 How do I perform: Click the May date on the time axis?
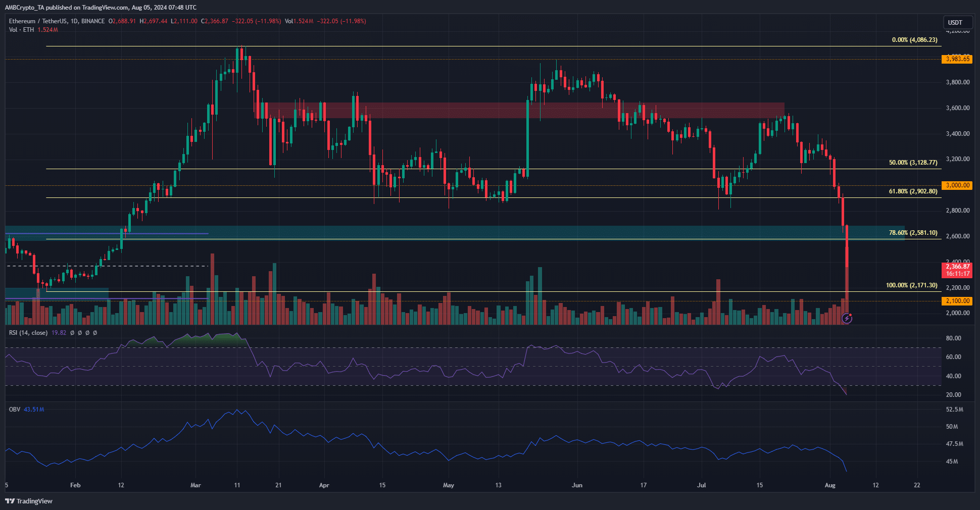point(449,485)
